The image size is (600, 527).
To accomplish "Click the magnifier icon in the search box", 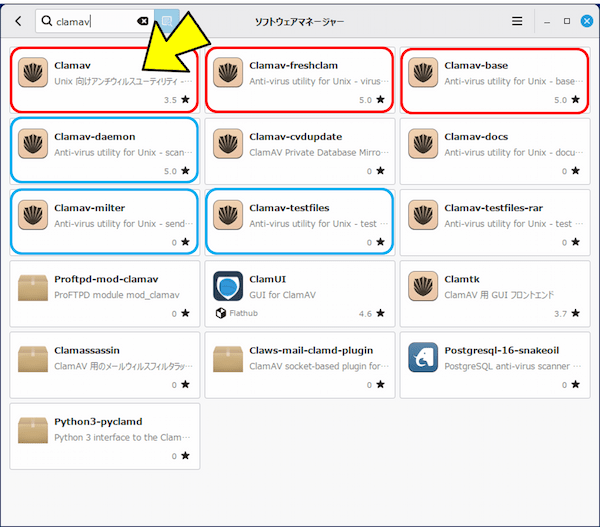I will click(x=47, y=21).
